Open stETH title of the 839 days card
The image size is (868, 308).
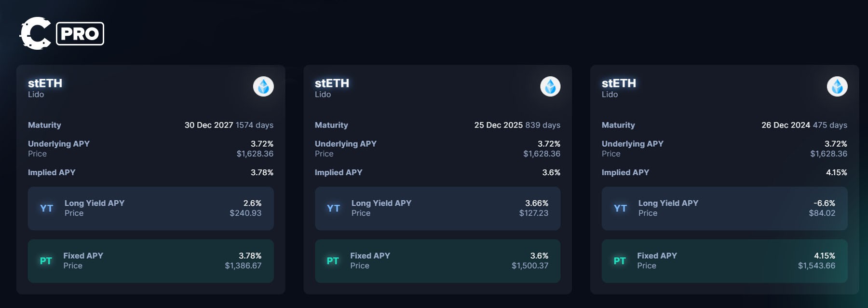click(332, 83)
